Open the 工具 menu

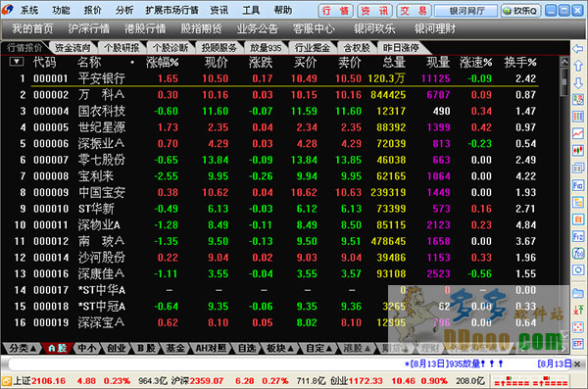click(251, 10)
